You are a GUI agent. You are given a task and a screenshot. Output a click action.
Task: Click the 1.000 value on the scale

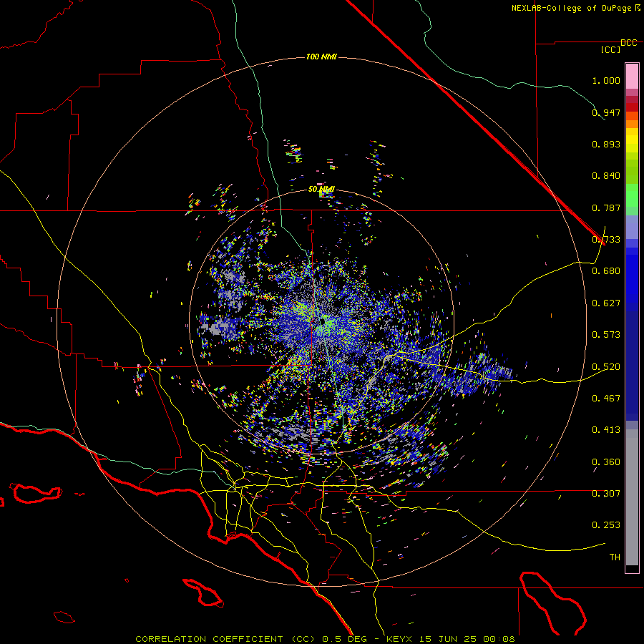click(x=606, y=80)
